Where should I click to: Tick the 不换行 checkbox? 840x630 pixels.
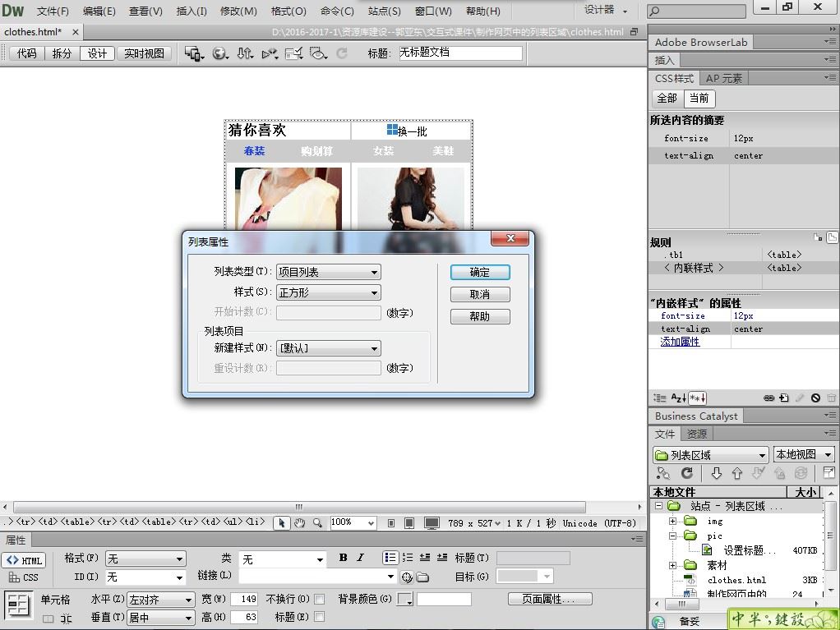(319, 599)
